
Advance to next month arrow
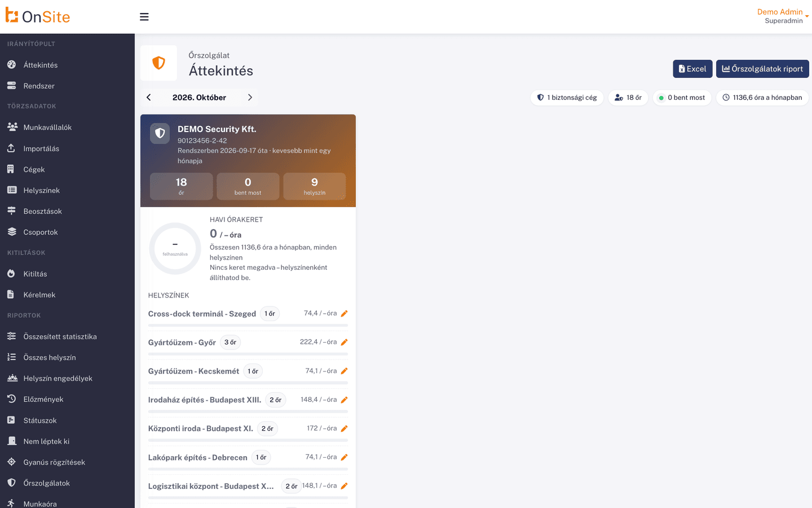click(x=250, y=98)
